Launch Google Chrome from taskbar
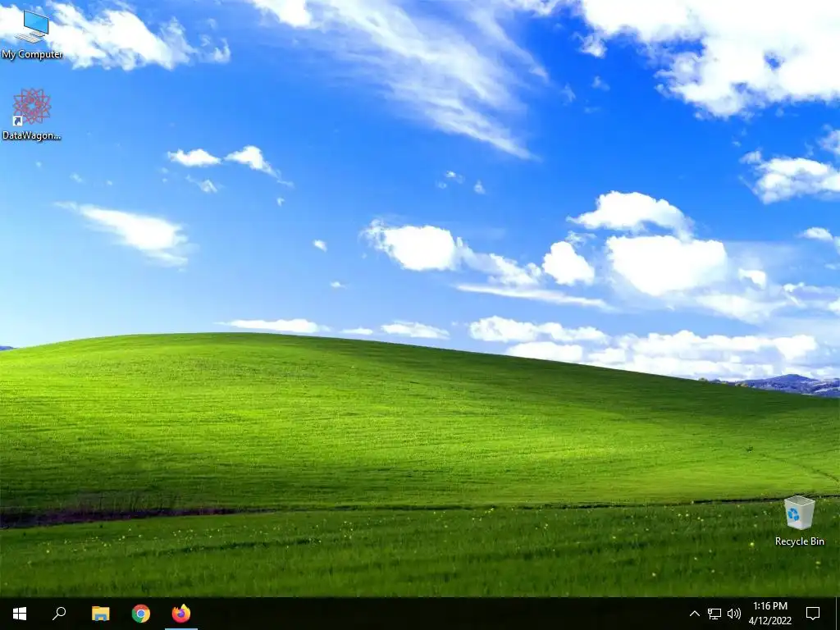The width and height of the screenshot is (840, 630). [x=141, y=614]
